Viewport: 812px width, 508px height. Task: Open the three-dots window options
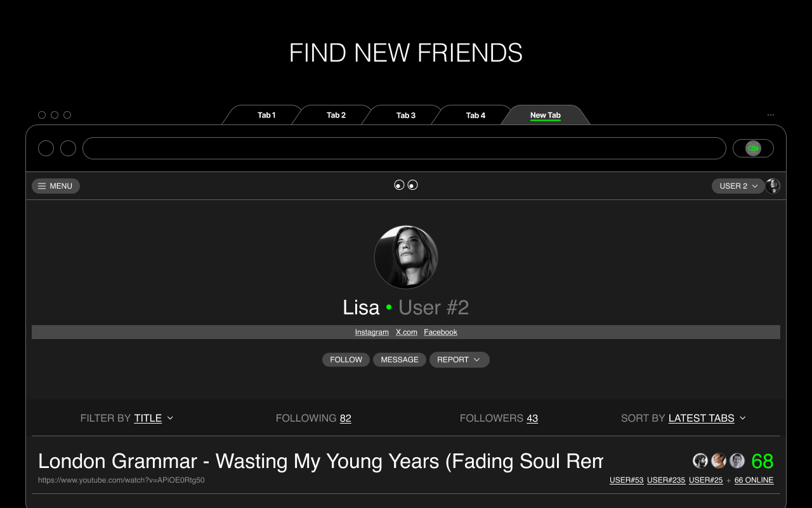[771, 115]
